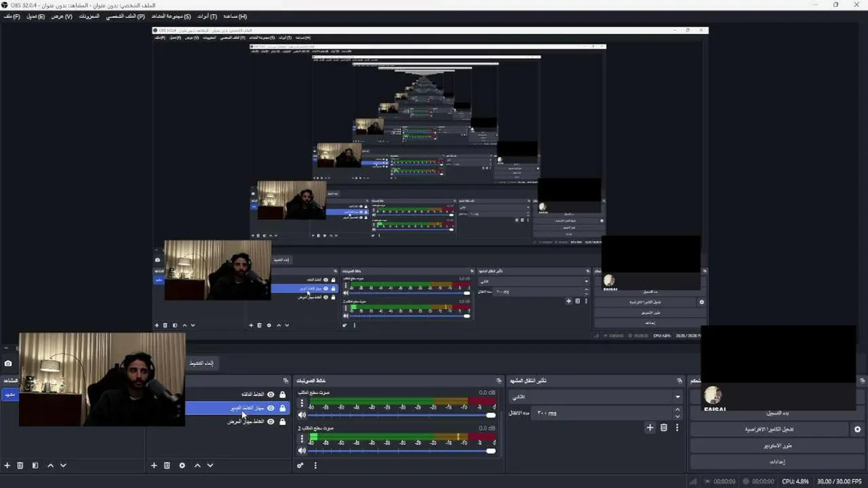Open the scene transition type dropdown
The image size is (868, 488).
(595, 396)
